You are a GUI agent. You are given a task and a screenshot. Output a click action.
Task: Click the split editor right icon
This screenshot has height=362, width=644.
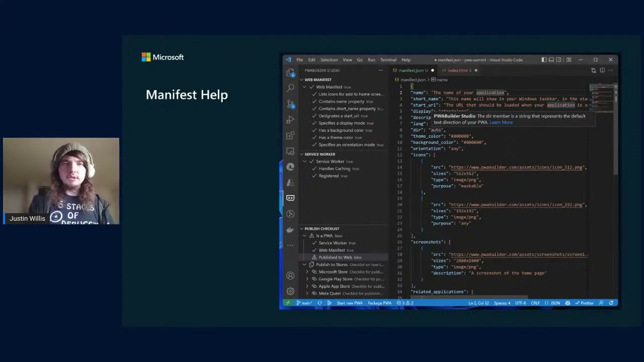point(602,70)
